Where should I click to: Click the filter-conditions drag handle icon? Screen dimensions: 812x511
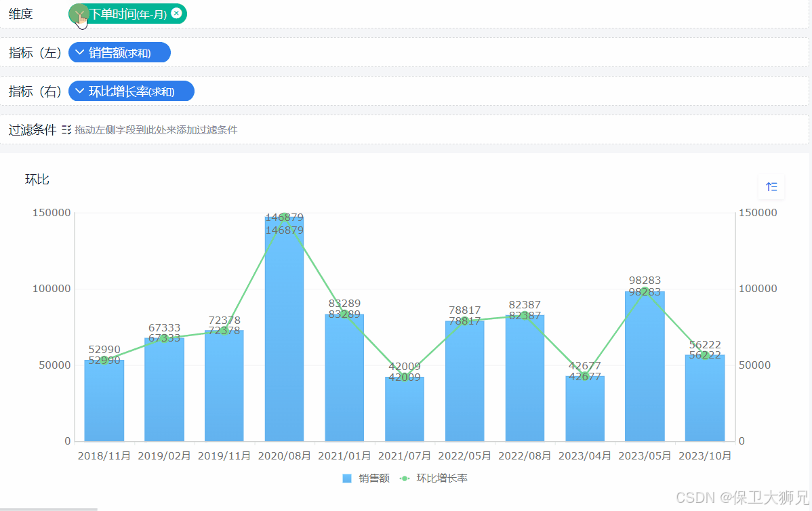pos(66,130)
